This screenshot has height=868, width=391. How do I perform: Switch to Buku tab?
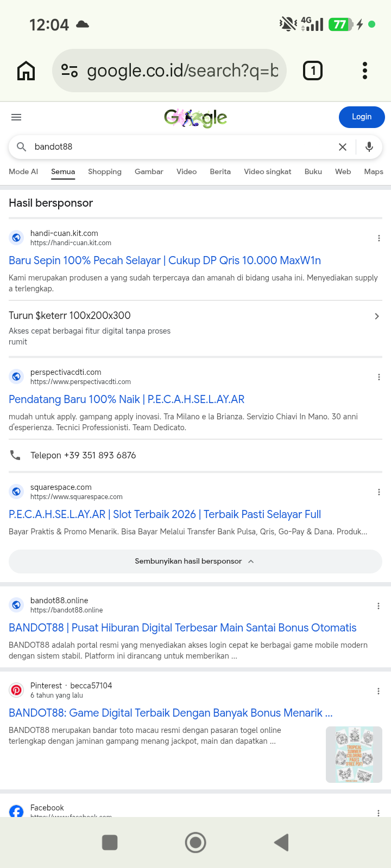click(313, 171)
